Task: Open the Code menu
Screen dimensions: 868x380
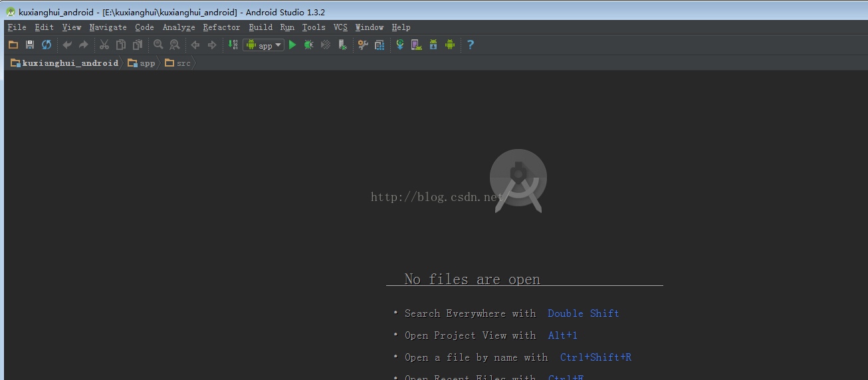Action: click(144, 27)
